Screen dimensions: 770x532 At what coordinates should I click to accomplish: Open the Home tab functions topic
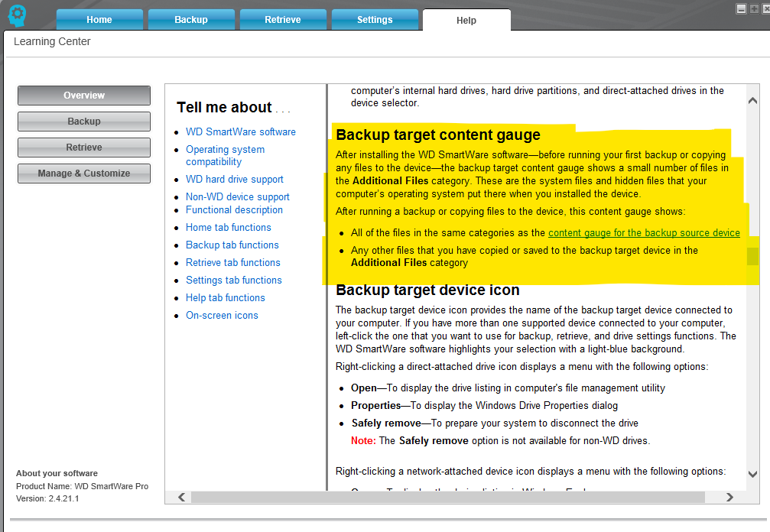pyautogui.click(x=229, y=227)
